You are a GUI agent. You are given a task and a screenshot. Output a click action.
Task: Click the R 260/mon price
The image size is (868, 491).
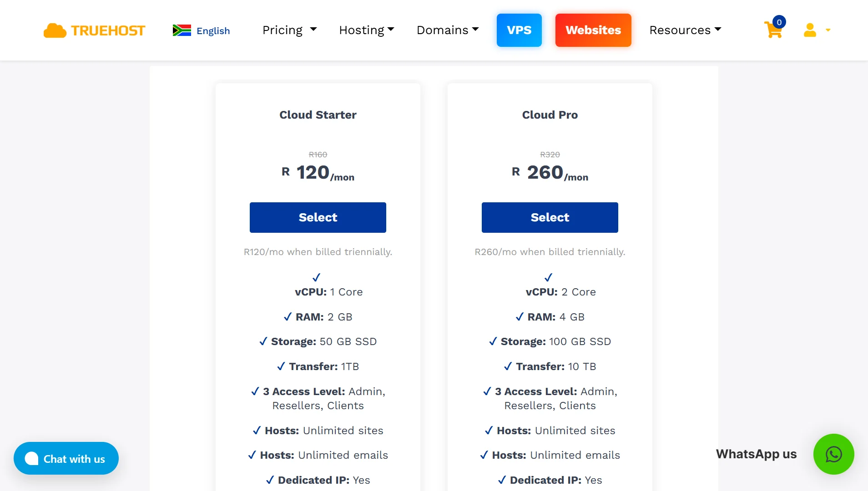550,173
